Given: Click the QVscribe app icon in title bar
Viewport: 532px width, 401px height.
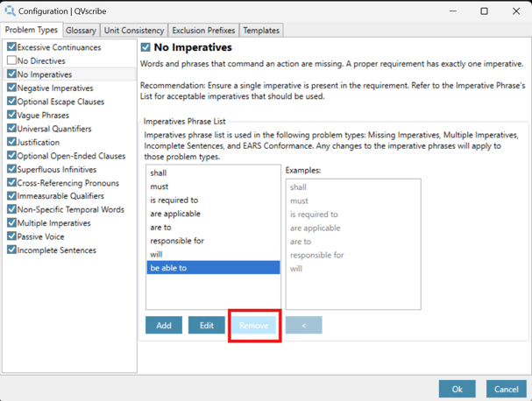Looking at the screenshot, I should tap(11, 11).
